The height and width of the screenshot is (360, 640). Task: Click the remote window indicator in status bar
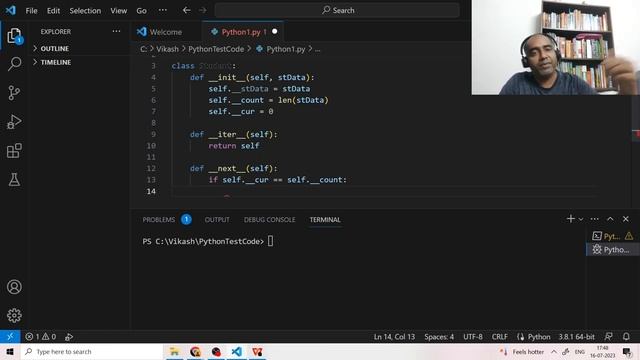click(x=10, y=337)
